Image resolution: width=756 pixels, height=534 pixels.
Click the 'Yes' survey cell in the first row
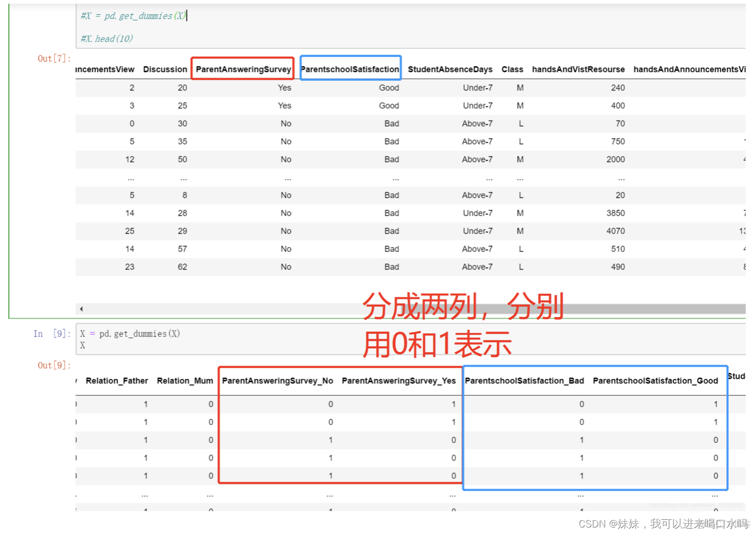[x=285, y=88]
